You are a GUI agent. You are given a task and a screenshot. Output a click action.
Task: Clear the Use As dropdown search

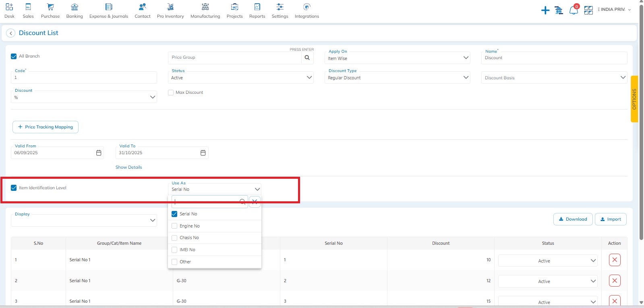point(255,202)
